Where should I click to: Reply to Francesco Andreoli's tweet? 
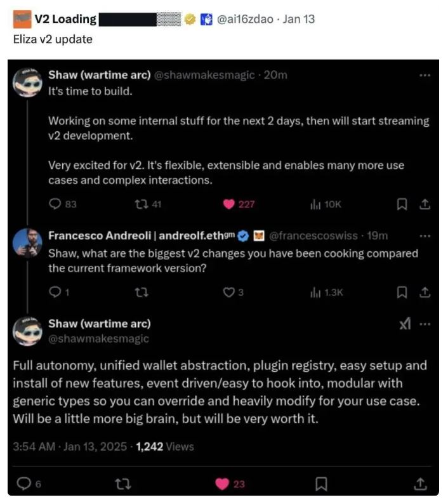click(x=55, y=292)
